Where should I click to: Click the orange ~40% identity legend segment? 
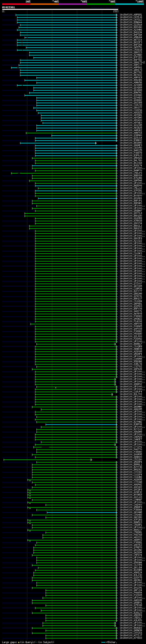[x=45, y=4]
